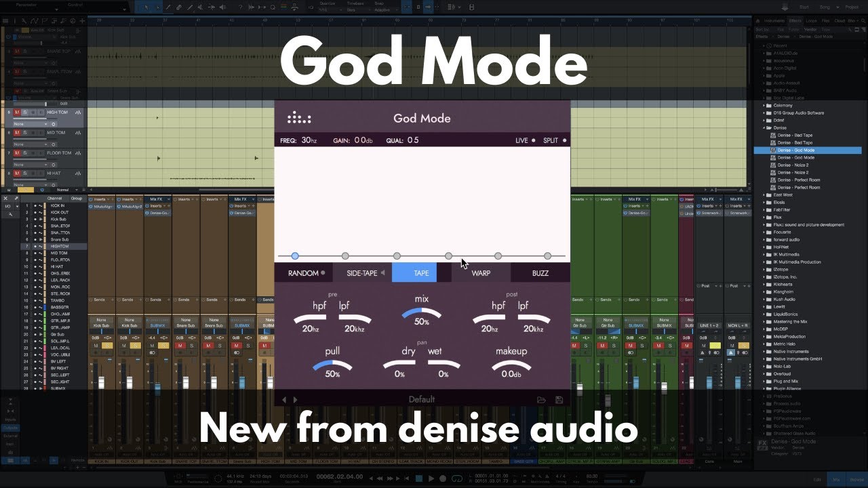Click the GAIN 0.0db value field
Screen dimensions: 868x488
[x=363, y=140]
